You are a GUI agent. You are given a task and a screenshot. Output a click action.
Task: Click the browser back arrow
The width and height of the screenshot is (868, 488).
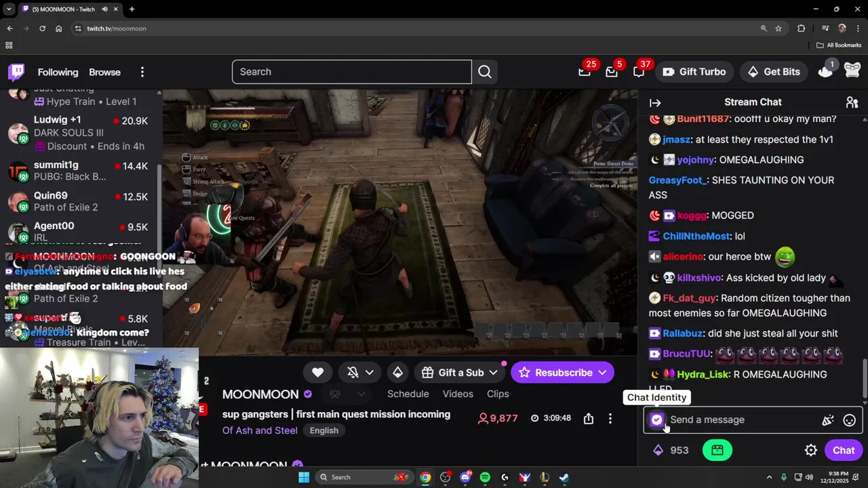coord(9,28)
